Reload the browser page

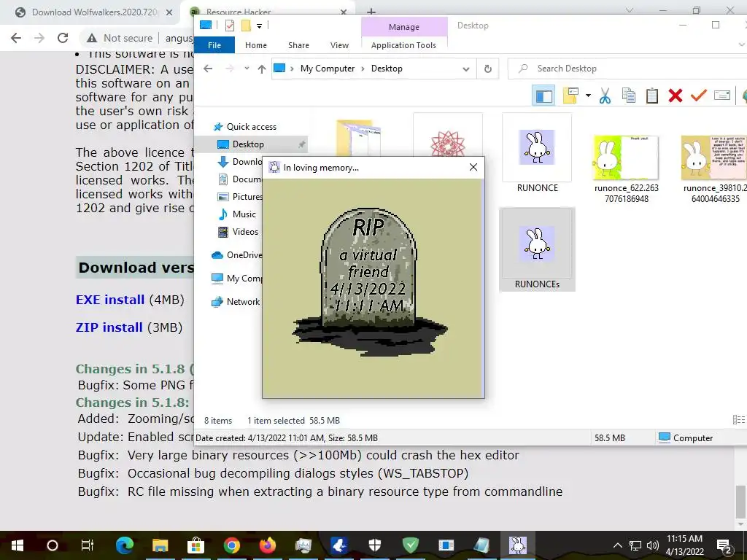coord(63,38)
